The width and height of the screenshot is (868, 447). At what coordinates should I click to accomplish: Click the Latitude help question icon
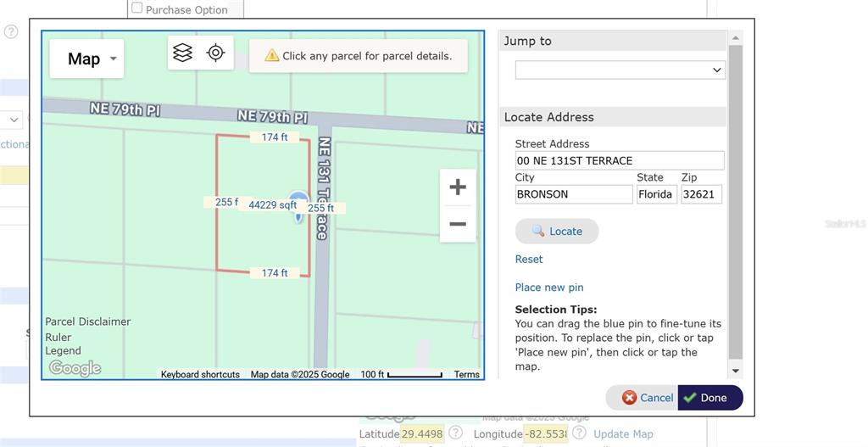click(x=455, y=433)
